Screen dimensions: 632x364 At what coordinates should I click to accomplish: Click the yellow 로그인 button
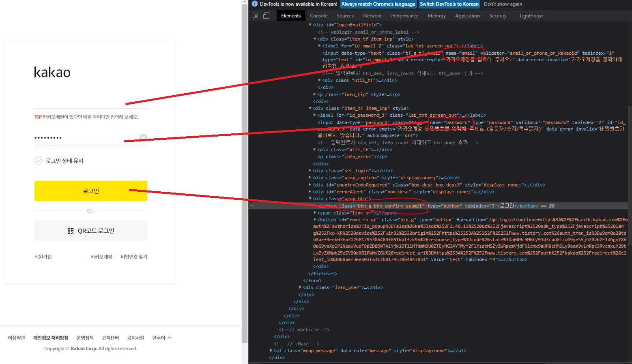point(91,191)
